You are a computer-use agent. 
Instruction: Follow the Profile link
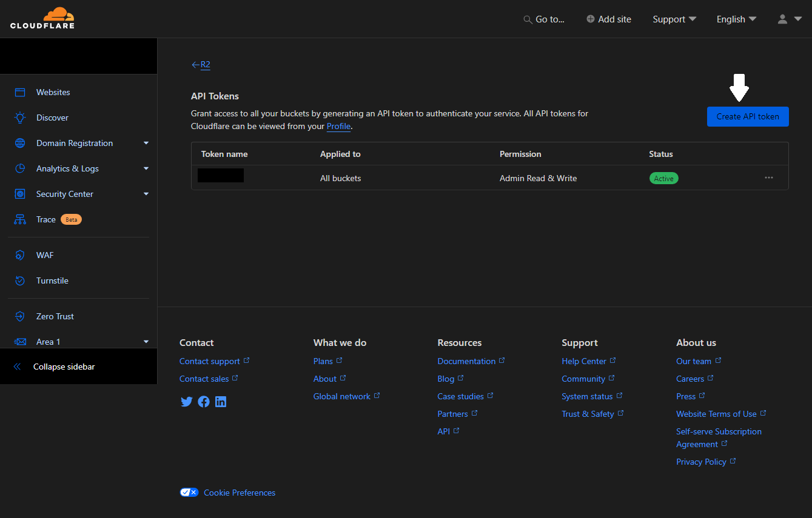coord(338,126)
